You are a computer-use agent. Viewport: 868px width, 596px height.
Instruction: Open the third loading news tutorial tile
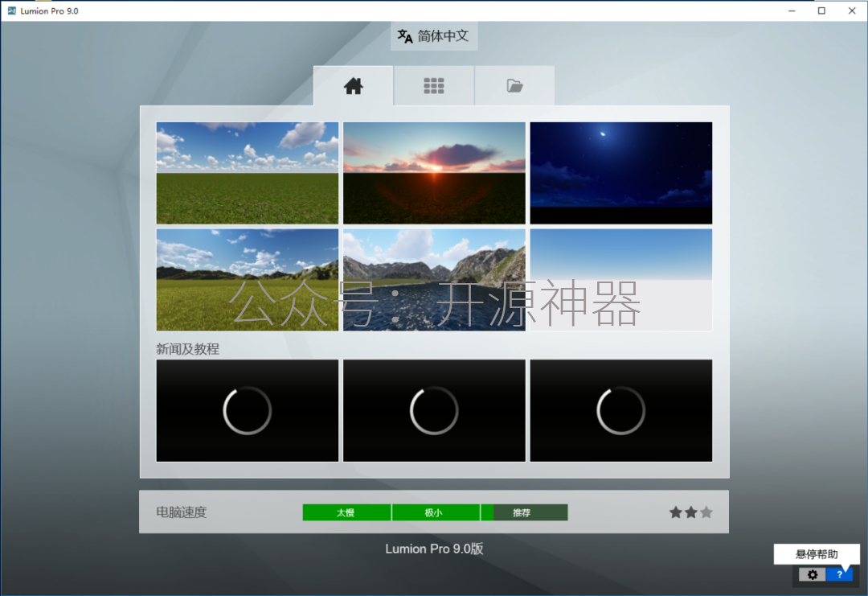621,410
